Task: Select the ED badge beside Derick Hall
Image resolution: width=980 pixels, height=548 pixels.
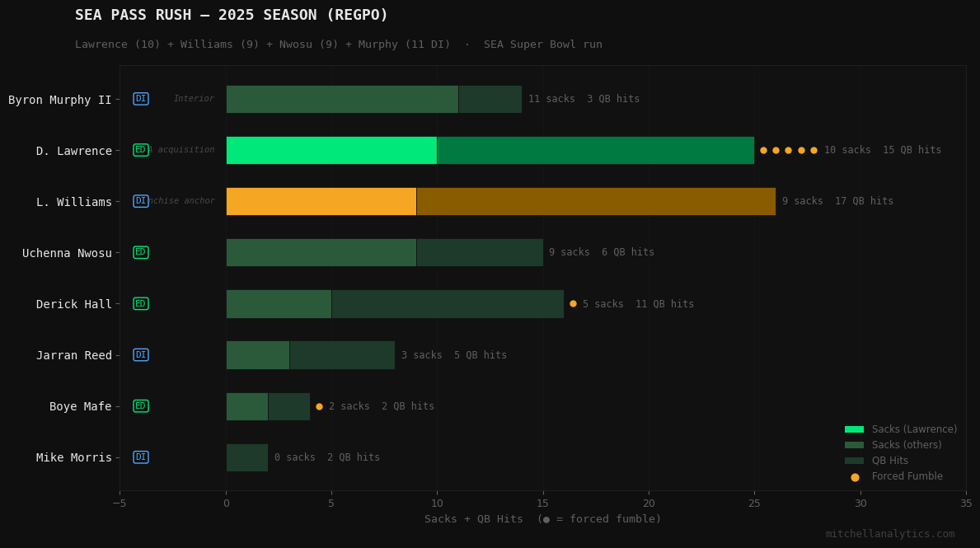Action: (x=141, y=304)
